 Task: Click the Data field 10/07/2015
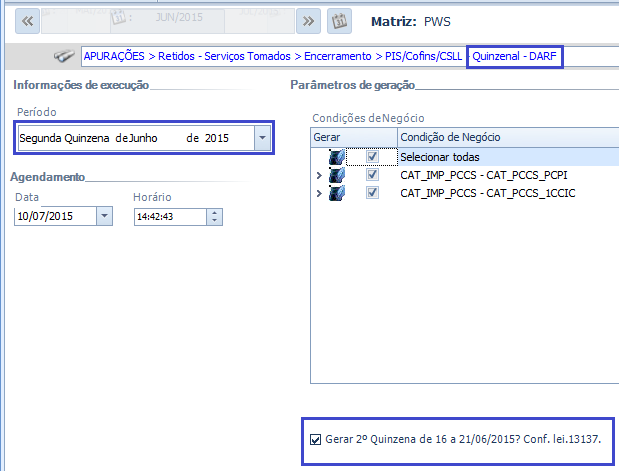click(x=55, y=216)
